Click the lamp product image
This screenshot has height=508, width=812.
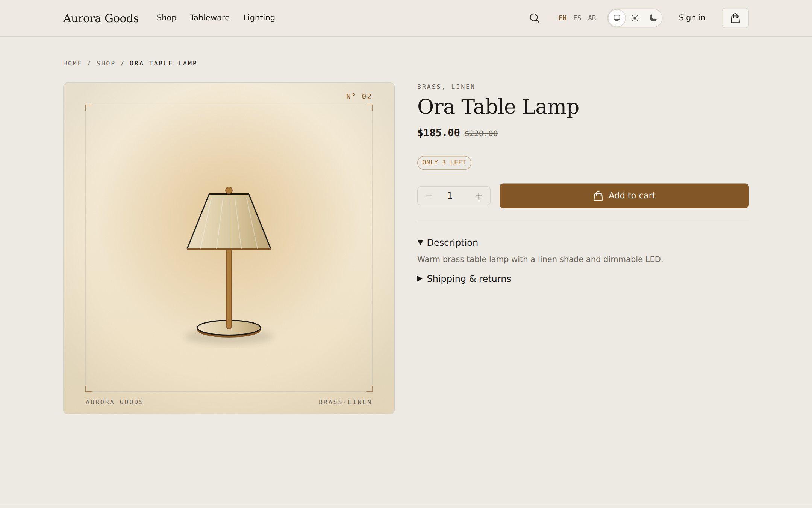point(229,248)
